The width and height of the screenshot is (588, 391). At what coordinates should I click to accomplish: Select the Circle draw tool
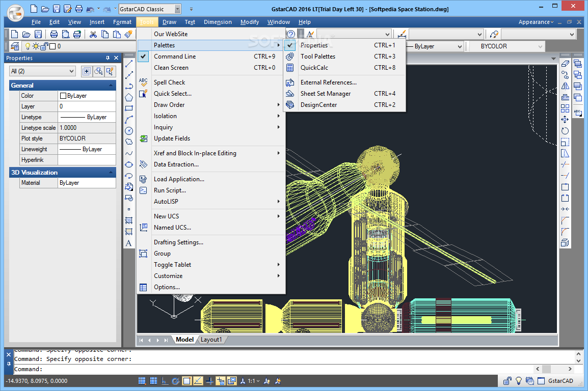[x=128, y=131]
